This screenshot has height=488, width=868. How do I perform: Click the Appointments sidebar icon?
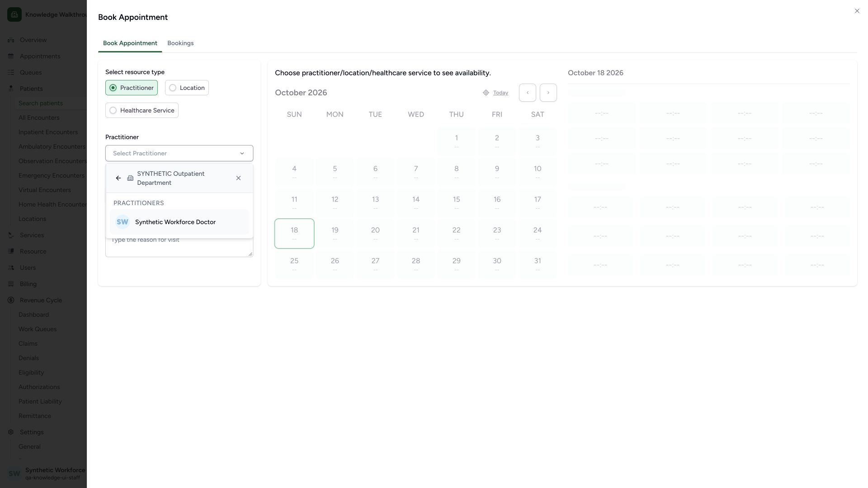pos(11,56)
